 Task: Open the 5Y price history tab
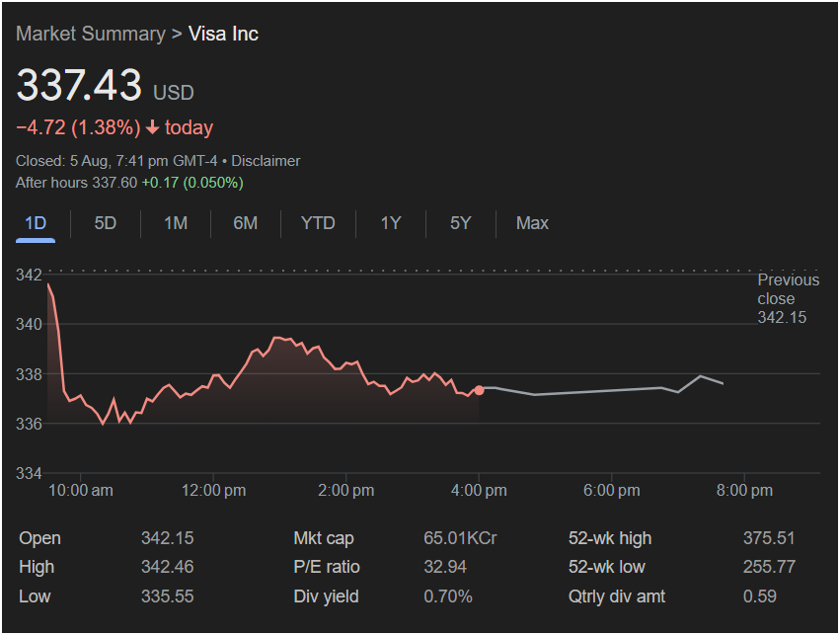coord(461,223)
